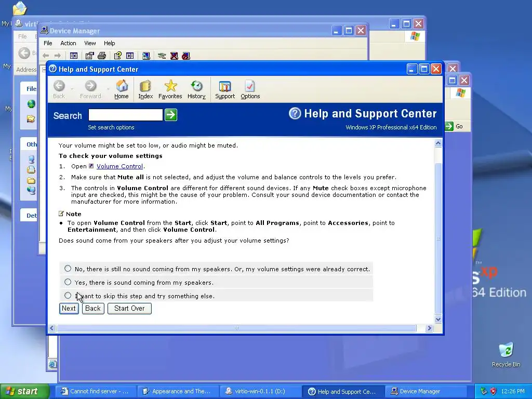The image size is (532, 399).
Task: Select 'No, there is still no sound' option
Action: click(x=68, y=269)
